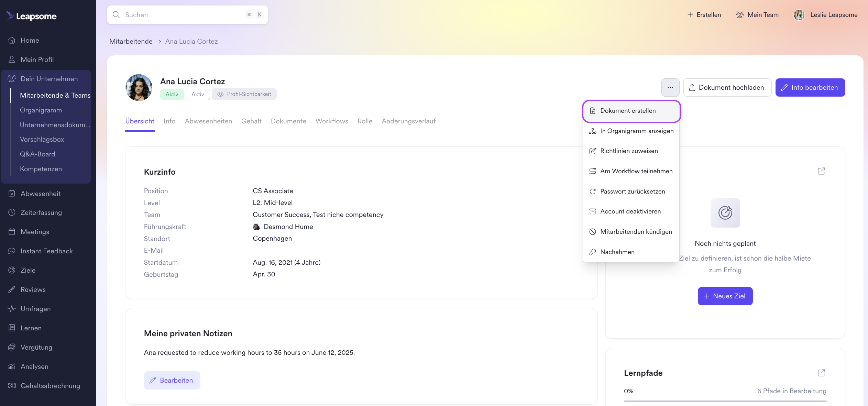Toggle Profil-Sichtbarkeit eye badge
The height and width of the screenshot is (406, 868).
[x=244, y=94]
